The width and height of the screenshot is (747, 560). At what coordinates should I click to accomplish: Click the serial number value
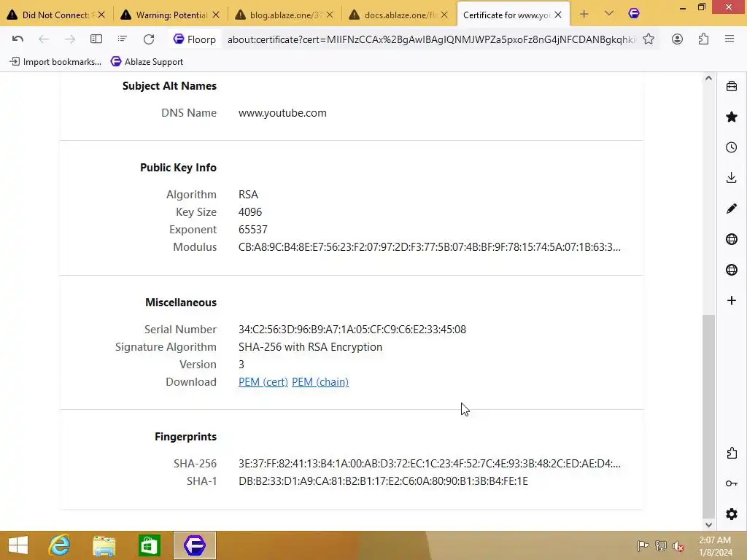click(x=352, y=330)
